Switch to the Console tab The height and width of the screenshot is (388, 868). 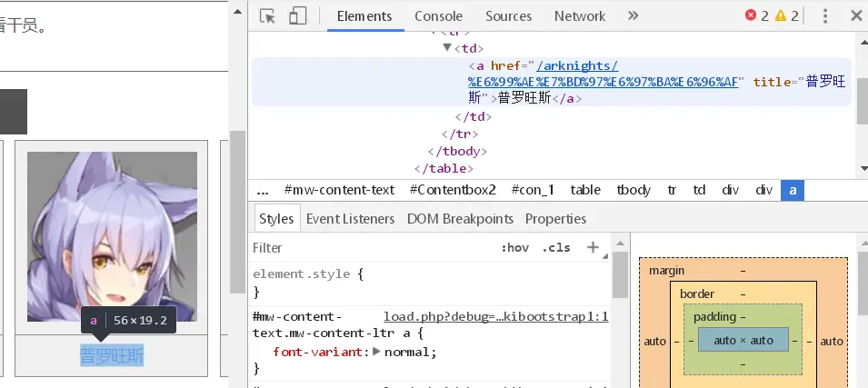[438, 16]
